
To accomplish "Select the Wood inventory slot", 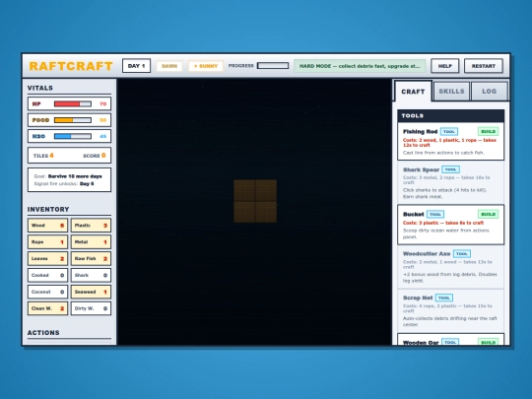I will [47, 226].
